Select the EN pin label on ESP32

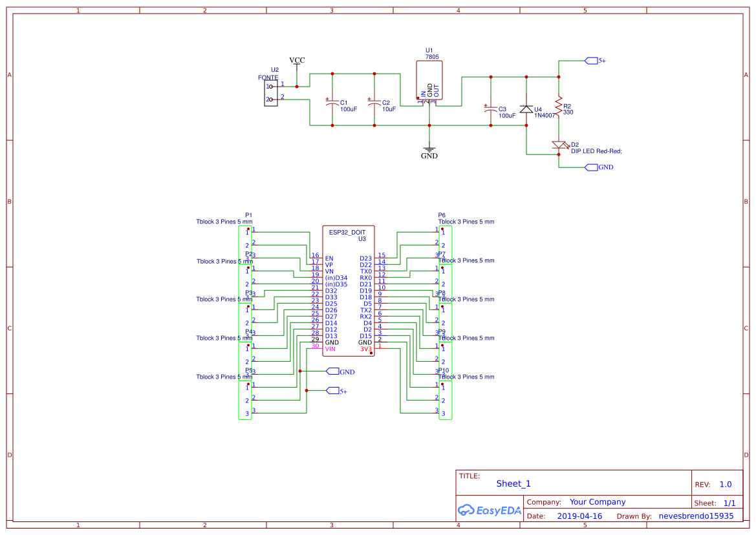click(329, 258)
